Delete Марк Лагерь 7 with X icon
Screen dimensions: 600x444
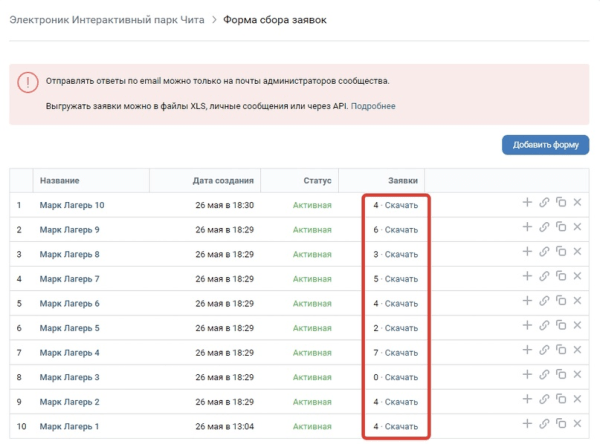[577, 276]
